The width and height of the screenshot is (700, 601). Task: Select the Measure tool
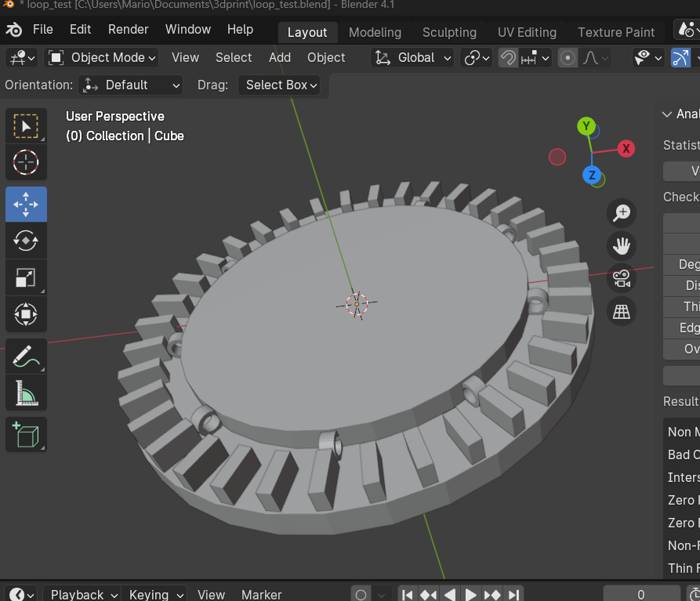coord(26,393)
